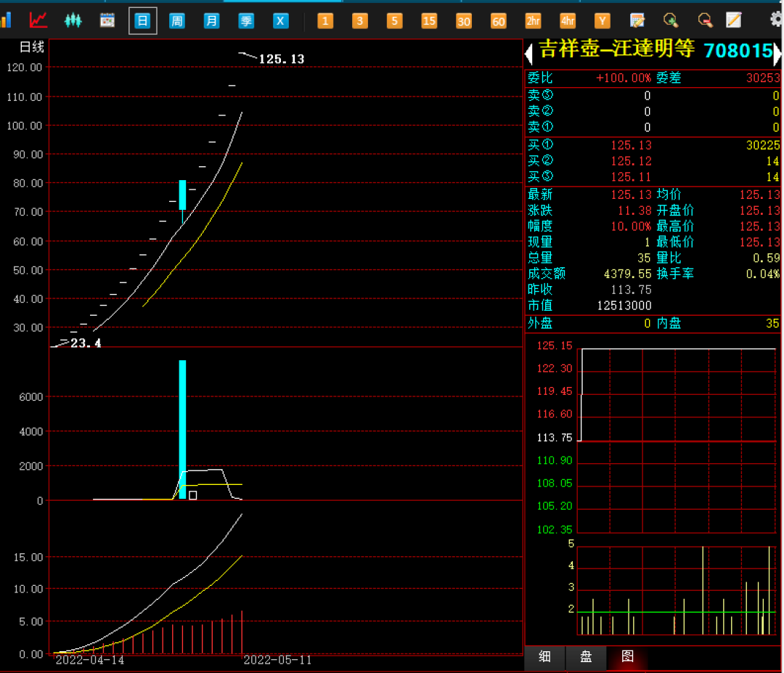This screenshot has width=784, height=673.
Task: Switch to the 盘 tab
Action: coord(586,657)
